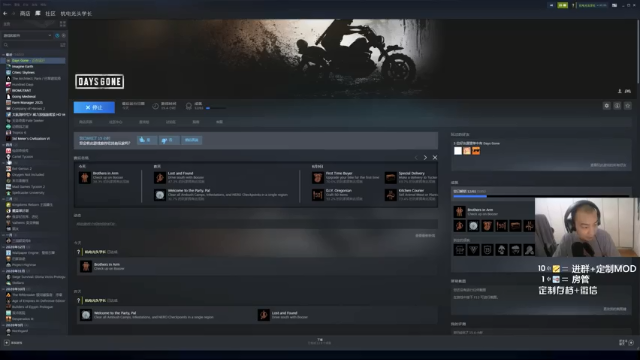Show next post-game summary page

tap(425, 158)
